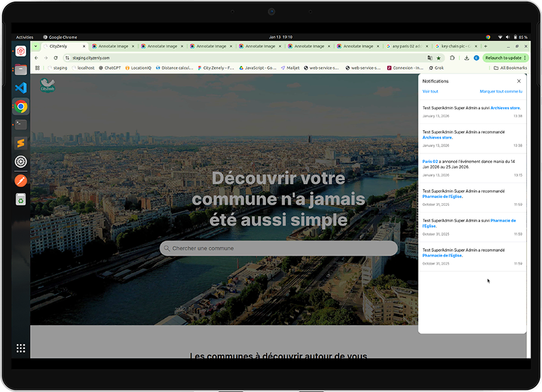Open the 'All Bookmarks' folder
This screenshot has height=392, width=542.
511,68
